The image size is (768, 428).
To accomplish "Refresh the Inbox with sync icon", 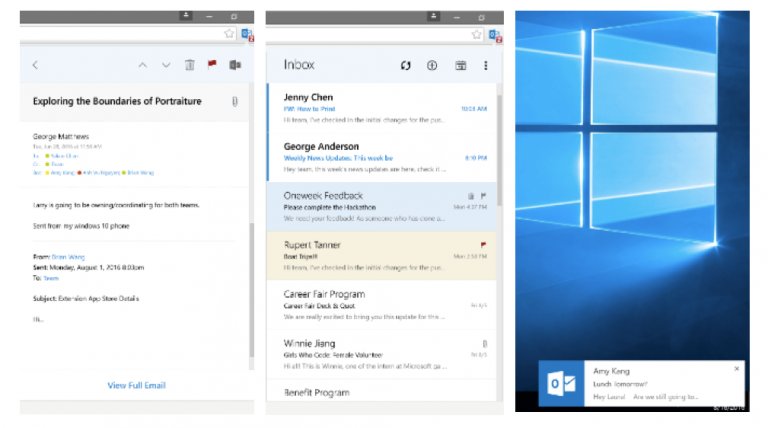I will [x=406, y=65].
